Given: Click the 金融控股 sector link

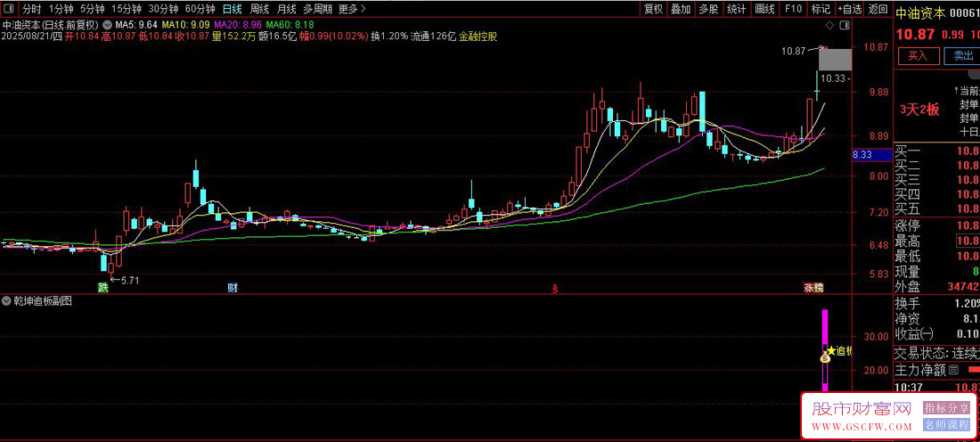Looking at the screenshot, I should pyautogui.click(x=478, y=37).
